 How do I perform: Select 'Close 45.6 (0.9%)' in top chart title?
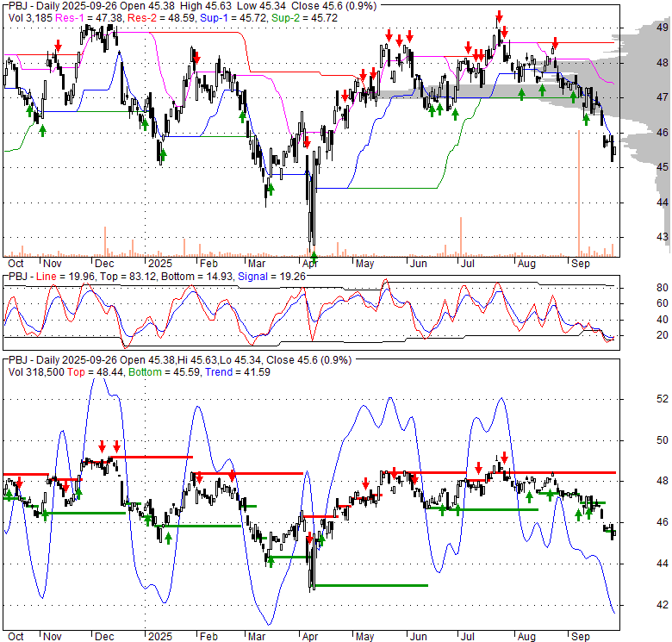[x=333, y=6]
